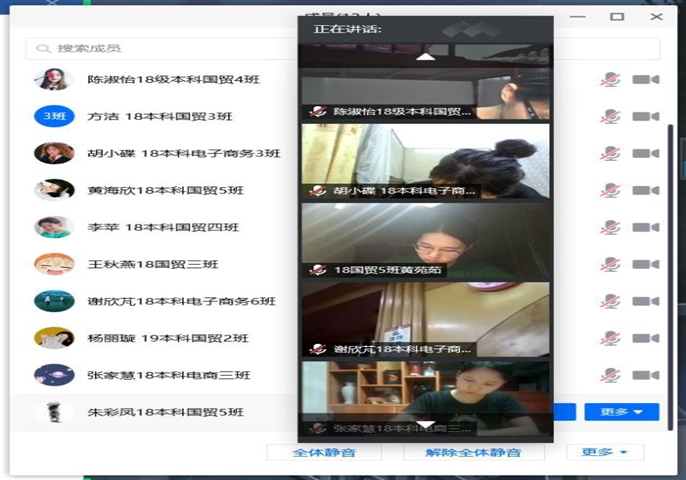
Task: Toggle microphone for 方洁 18本科国贸3班
Action: pyautogui.click(x=610, y=116)
